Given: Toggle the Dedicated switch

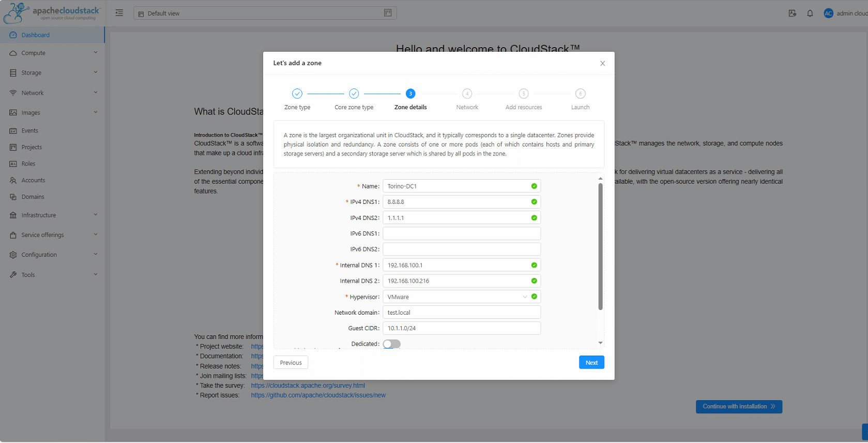Looking at the screenshot, I should tap(391, 344).
